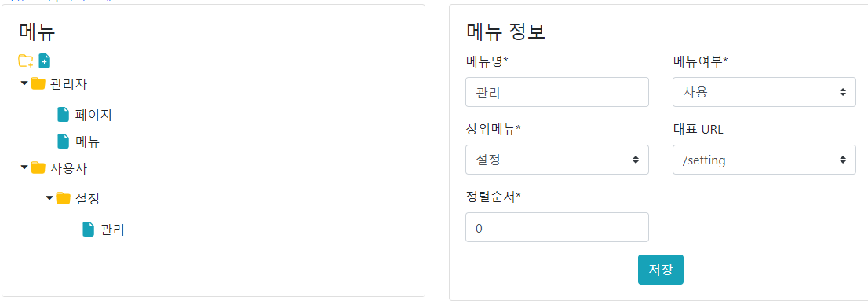Click the 관리자 folder icon
Screen dimensions: 868x305
point(38,84)
